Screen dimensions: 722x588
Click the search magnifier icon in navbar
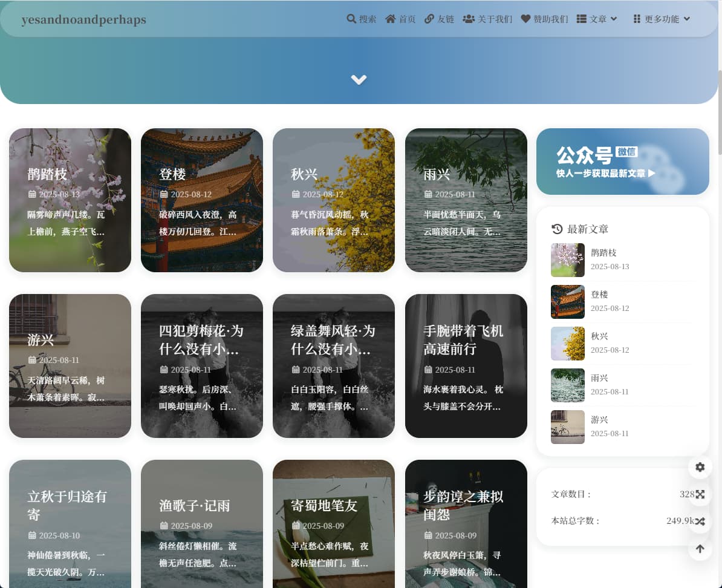point(351,19)
